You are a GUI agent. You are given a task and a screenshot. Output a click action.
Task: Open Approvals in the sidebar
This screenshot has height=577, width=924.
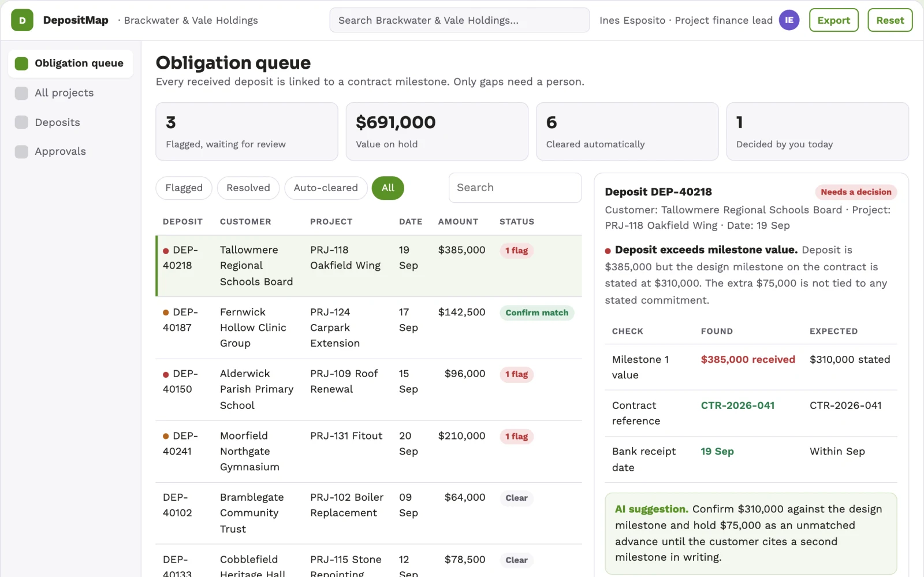[70, 151]
